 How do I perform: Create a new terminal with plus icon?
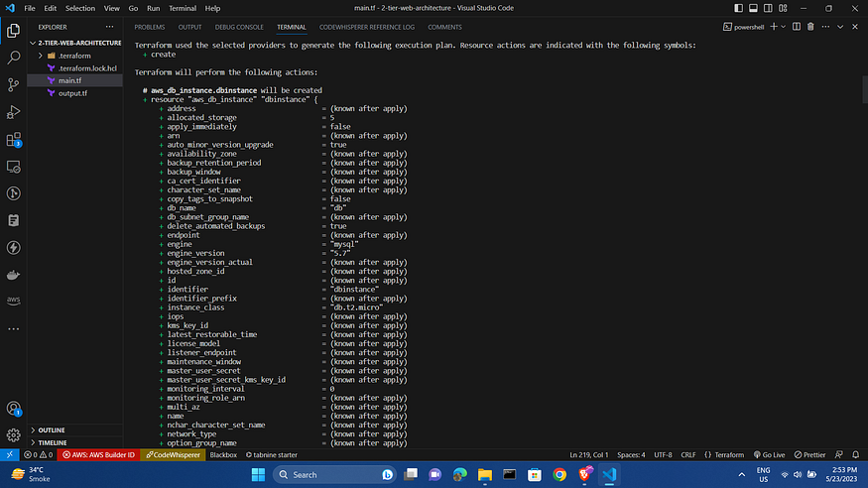coord(774,27)
